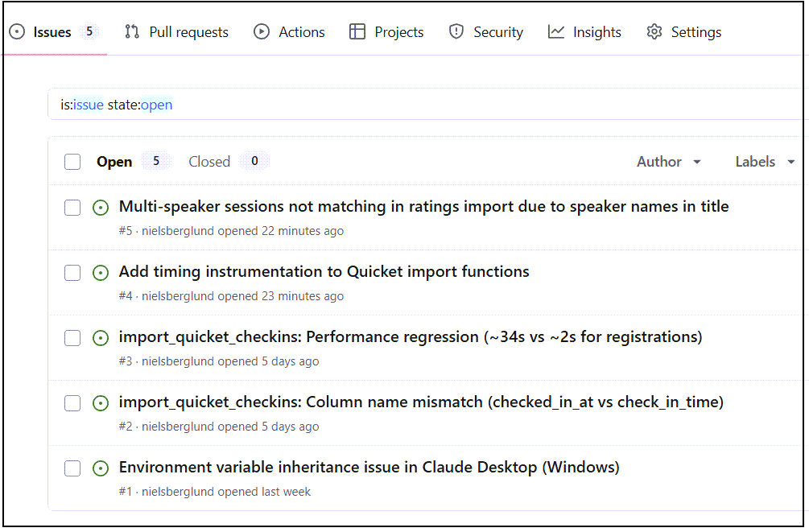Viewport: 809px width, 532px height.
Task: Click the open-issue status icon for issue #5
Action: pyautogui.click(x=101, y=208)
